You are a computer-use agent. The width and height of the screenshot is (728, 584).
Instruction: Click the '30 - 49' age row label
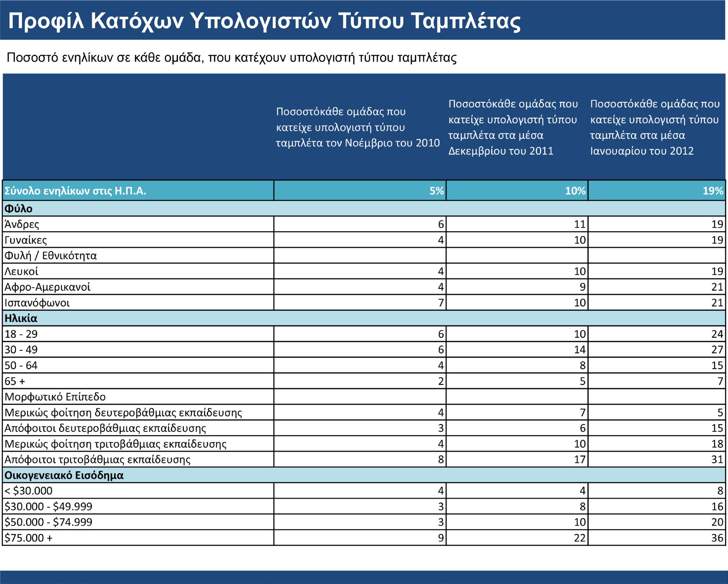(21, 350)
